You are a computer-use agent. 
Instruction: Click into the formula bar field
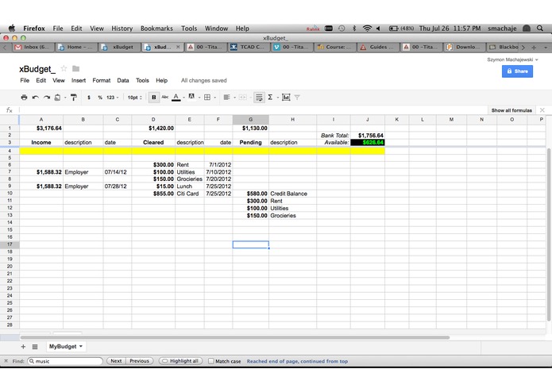[253, 110]
